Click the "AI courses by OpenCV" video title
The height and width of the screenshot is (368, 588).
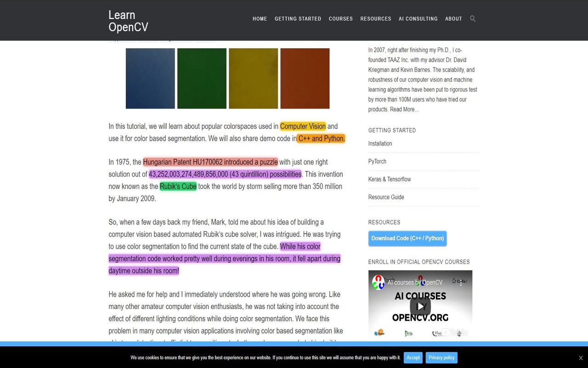(415, 282)
